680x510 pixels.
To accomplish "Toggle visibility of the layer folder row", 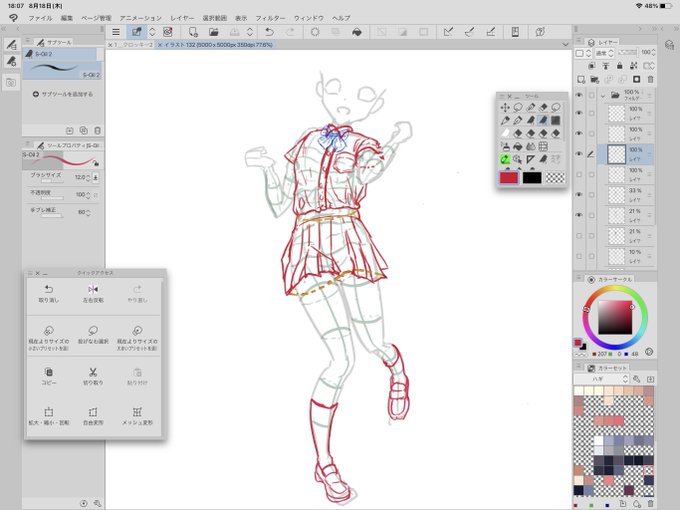I will tap(579, 95).
